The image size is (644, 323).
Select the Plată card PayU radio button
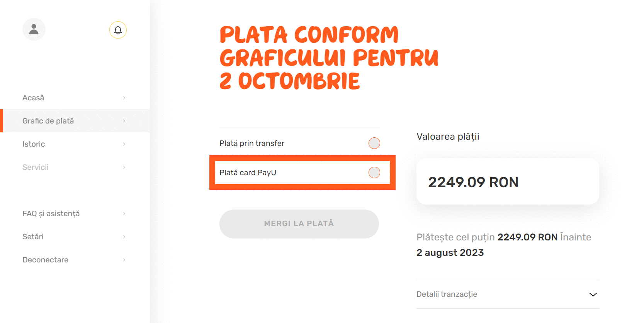[373, 172]
